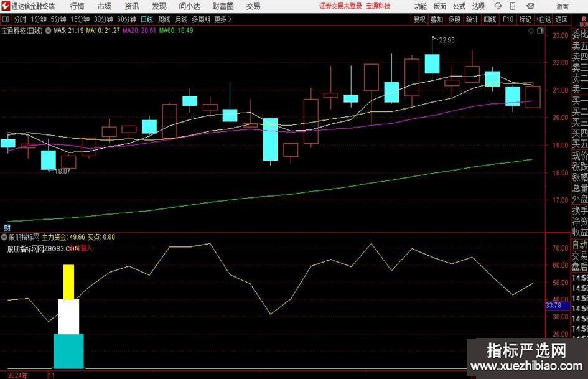Click the teal signal bar in indicator panel
This screenshot has width=588, height=379.
coord(68,351)
